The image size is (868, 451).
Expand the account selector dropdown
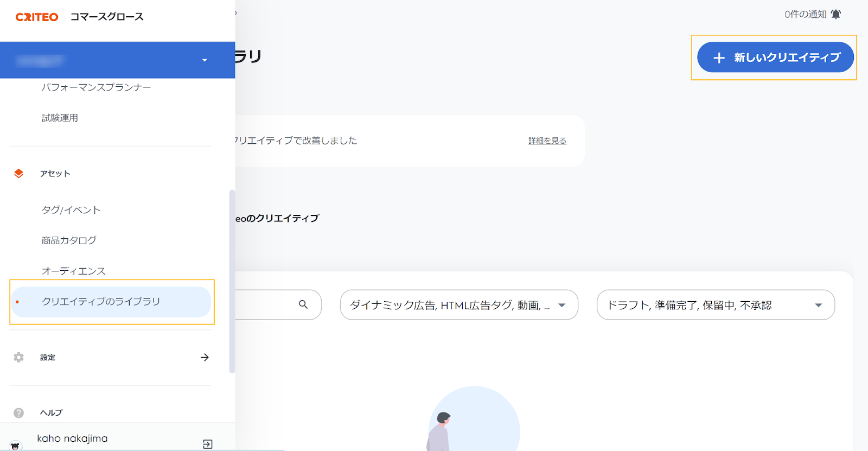point(205,60)
